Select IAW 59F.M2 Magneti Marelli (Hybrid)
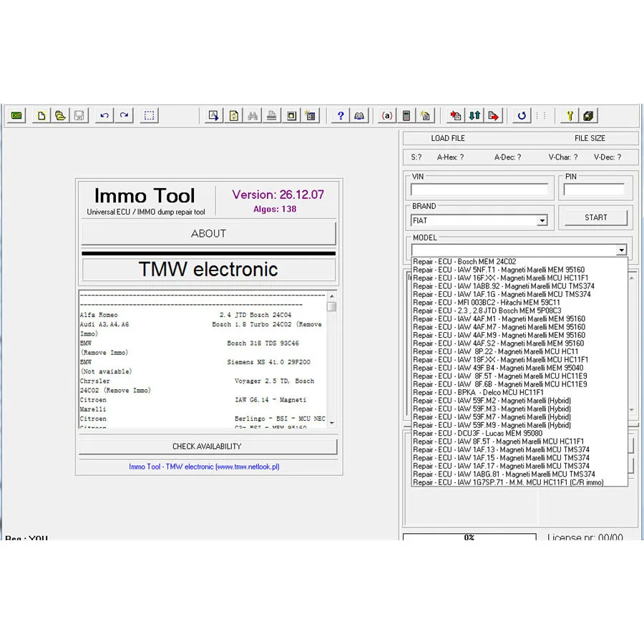Image resolution: width=644 pixels, height=644 pixels. [519, 401]
